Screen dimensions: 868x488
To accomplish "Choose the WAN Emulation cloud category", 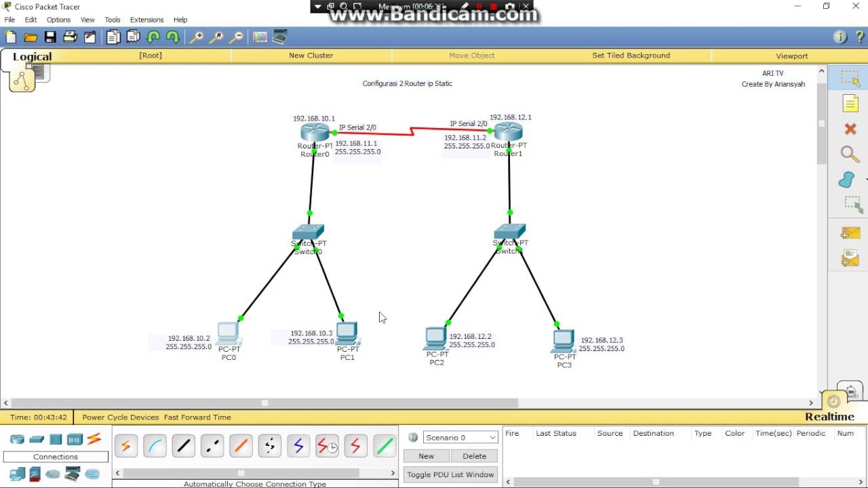I will (53, 474).
